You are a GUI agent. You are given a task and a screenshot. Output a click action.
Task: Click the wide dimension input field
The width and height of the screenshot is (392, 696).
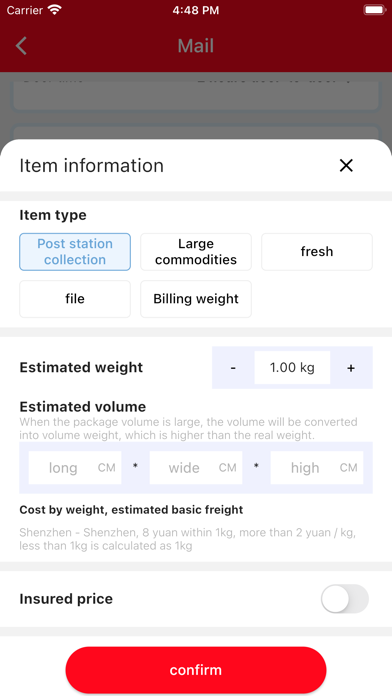pyautogui.click(x=196, y=468)
